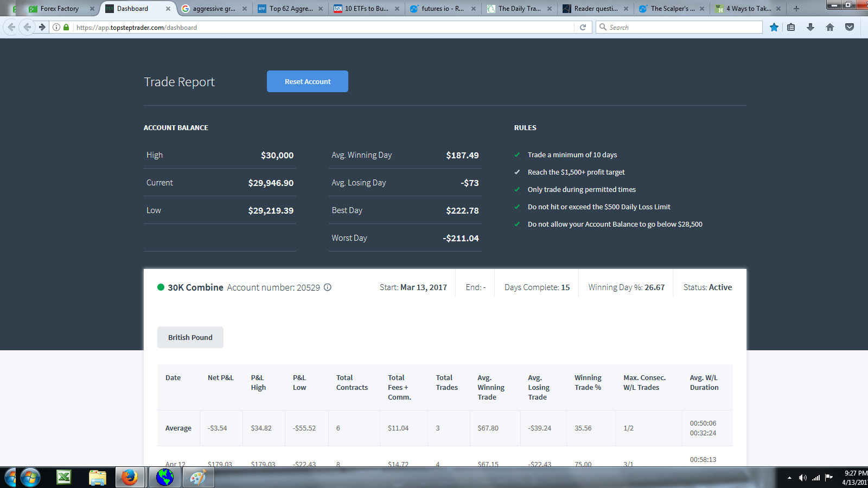Click the 'Winning Day %: 26.67' text
The height and width of the screenshot is (488, 868).
coord(627,287)
